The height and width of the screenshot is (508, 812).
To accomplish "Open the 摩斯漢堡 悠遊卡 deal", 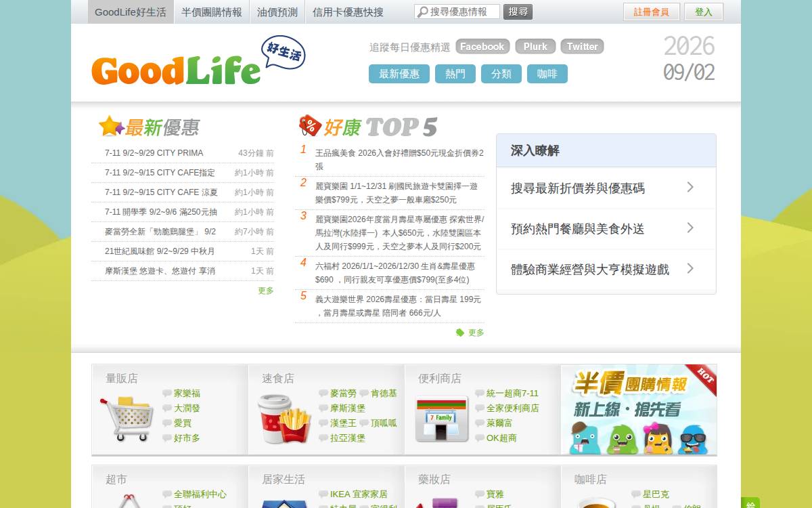I will (160, 271).
